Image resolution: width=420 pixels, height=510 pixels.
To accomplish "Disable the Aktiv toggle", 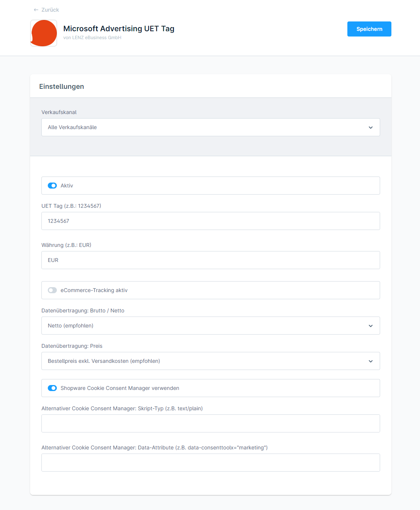I will pos(52,186).
